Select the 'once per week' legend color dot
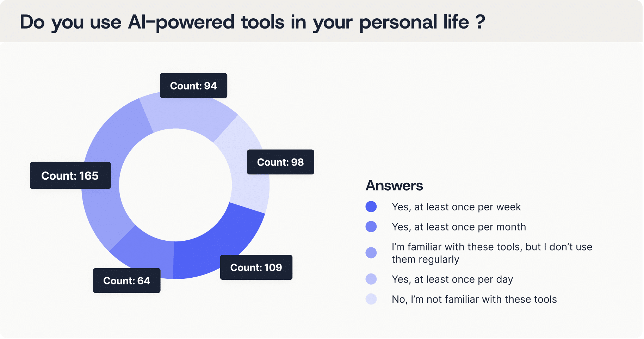The height and width of the screenshot is (339, 644). click(x=371, y=207)
